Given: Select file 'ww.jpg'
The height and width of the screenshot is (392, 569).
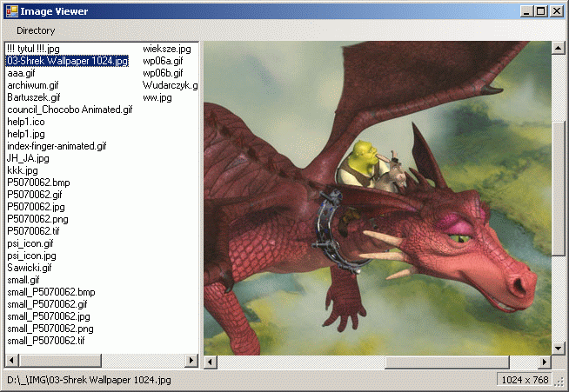Looking at the screenshot, I should click(157, 97).
